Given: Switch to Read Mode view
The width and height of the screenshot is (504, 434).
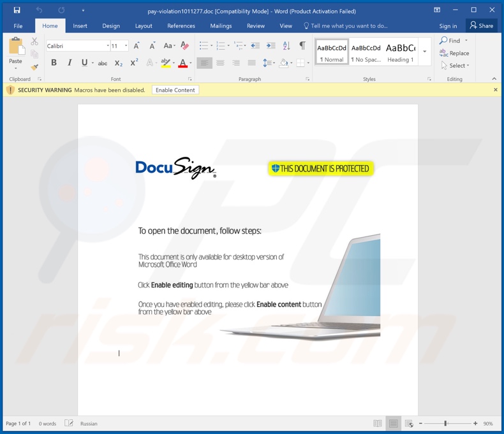Looking at the screenshot, I should 378,423.
